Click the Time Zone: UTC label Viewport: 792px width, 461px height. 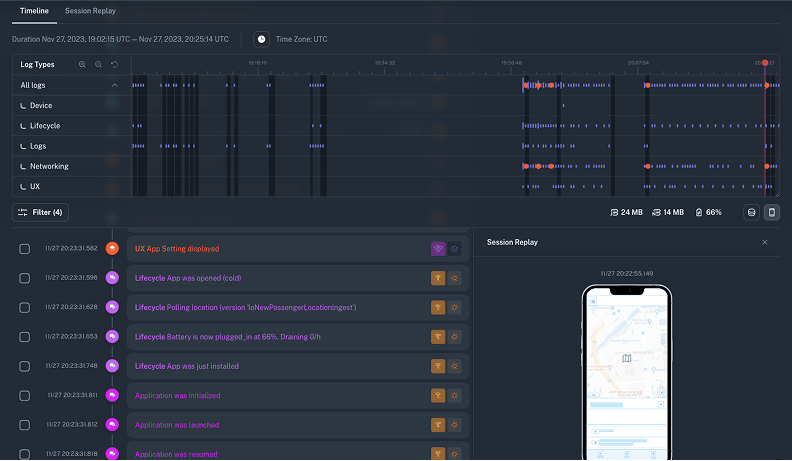coord(302,39)
